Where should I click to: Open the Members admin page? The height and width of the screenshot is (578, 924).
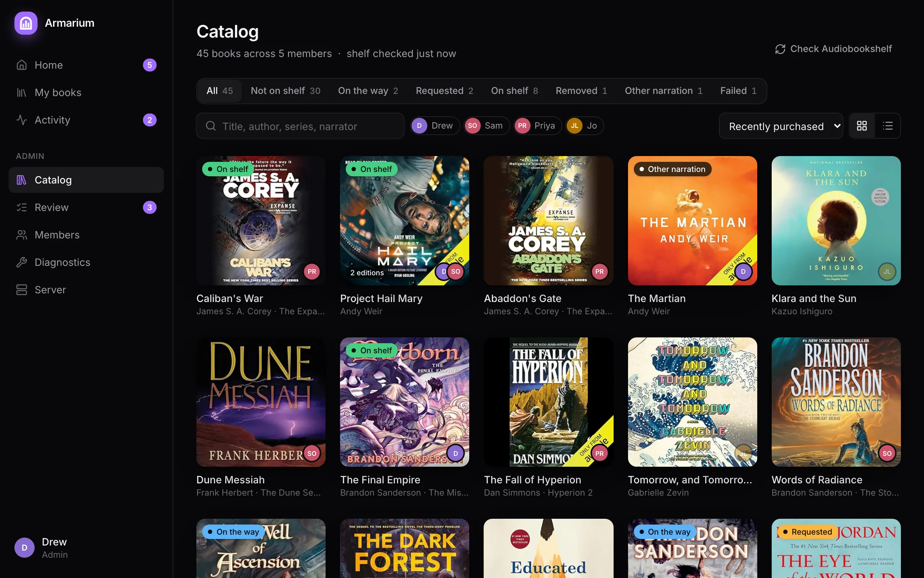[x=86, y=235]
